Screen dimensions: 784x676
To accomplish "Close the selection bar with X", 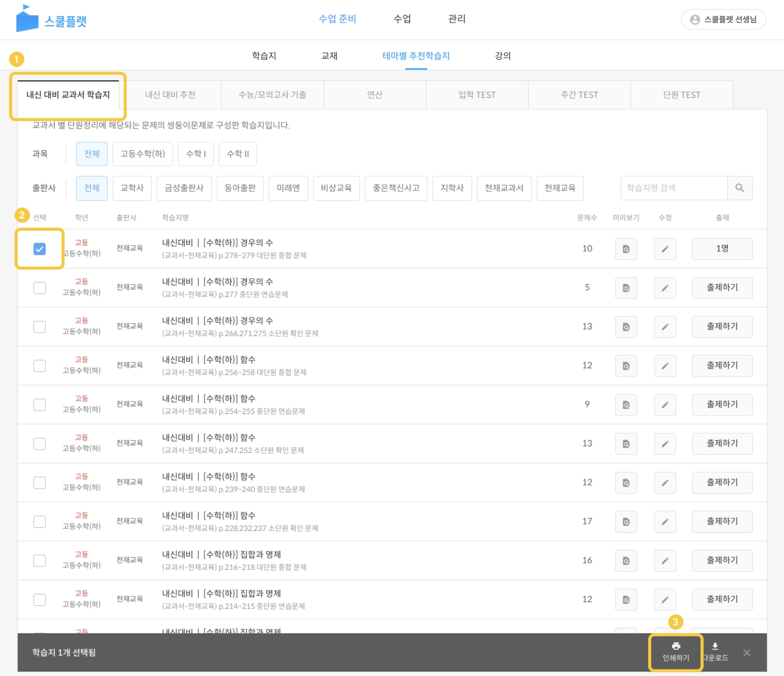I will (746, 652).
